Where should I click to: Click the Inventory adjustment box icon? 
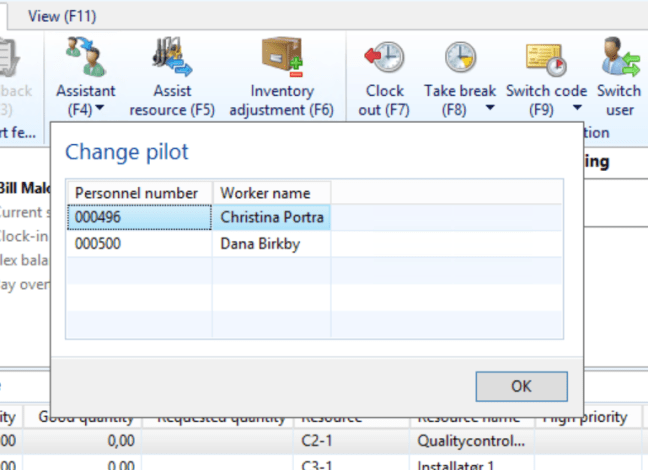282,57
